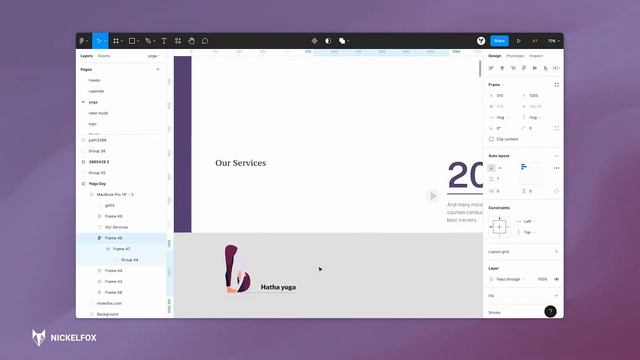Select horizontal auto layout direction
The width and height of the screenshot is (640, 360).
pos(500,168)
